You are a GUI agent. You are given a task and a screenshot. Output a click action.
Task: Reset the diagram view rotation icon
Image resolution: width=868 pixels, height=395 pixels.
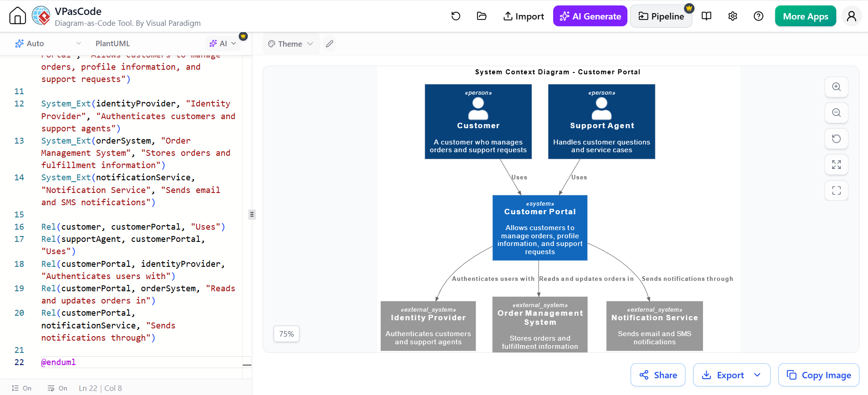[x=836, y=139]
